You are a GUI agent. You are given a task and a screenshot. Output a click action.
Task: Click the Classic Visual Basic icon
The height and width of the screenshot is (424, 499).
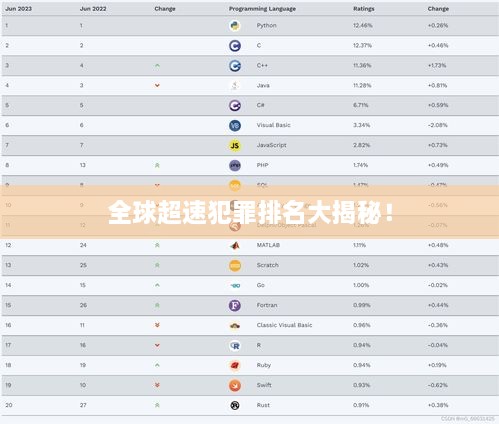point(235,326)
